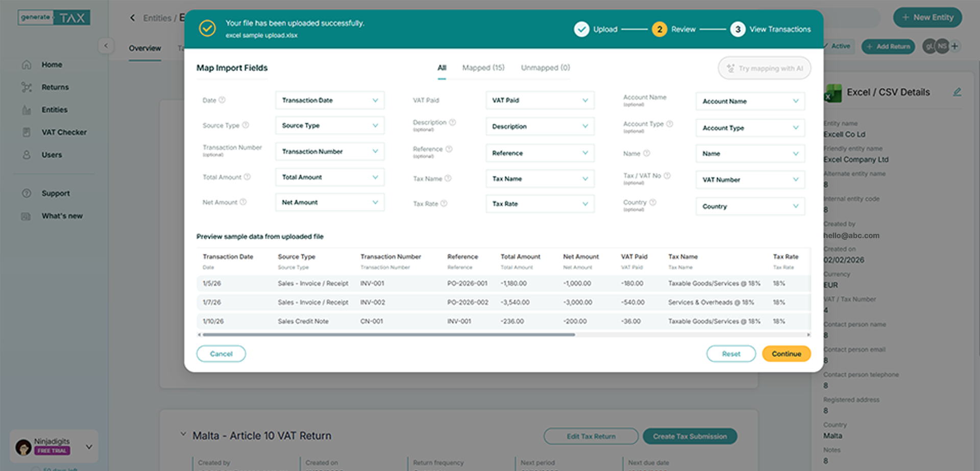Image resolution: width=980 pixels, height=471 pixels.
Task: Switch to the Mapped (15) tab
Action: point(483,68)
